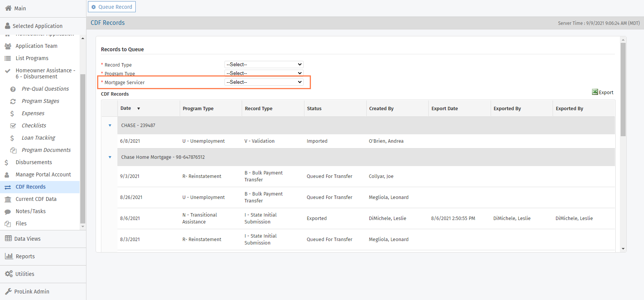Click the Reports bar chart icon
644x300 pixels.
point(9,256)
